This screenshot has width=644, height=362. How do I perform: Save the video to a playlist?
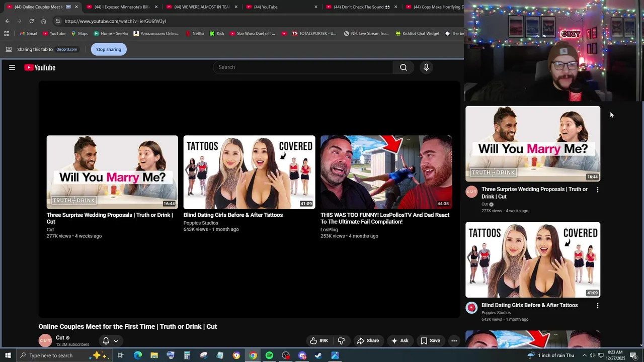430,341
